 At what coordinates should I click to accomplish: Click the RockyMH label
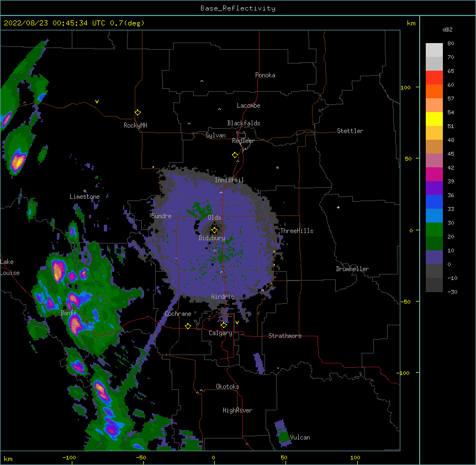pyautogui.click(x=135, y=125)
